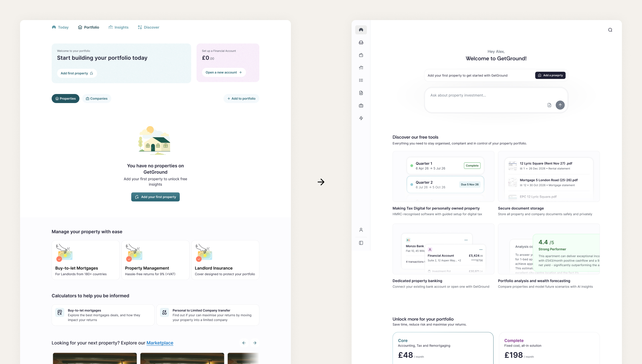This screenshot has height=364, width=642.
Task: Open the Buy-to-let Mortgages card
Action: click(x=86, y=260)
